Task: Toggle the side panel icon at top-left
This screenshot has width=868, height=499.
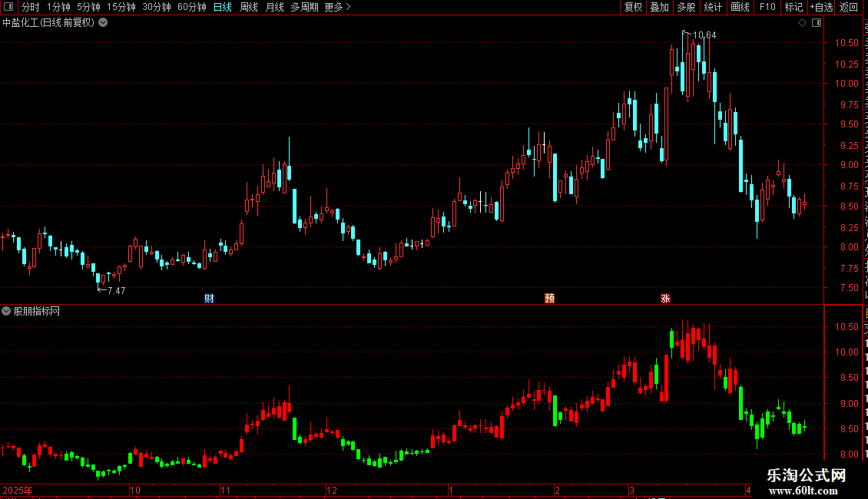Action: (8, 7)
